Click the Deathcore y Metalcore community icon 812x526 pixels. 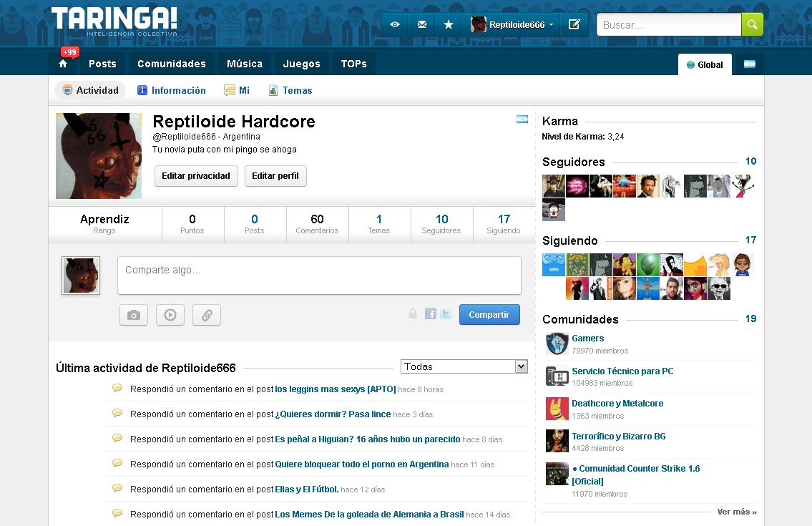[x=557, y=409]
